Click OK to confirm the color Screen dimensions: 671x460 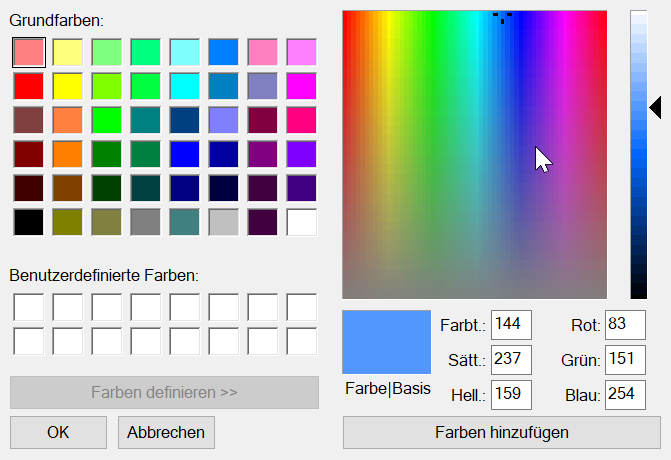pyautogui.click(x=58, y=432)
